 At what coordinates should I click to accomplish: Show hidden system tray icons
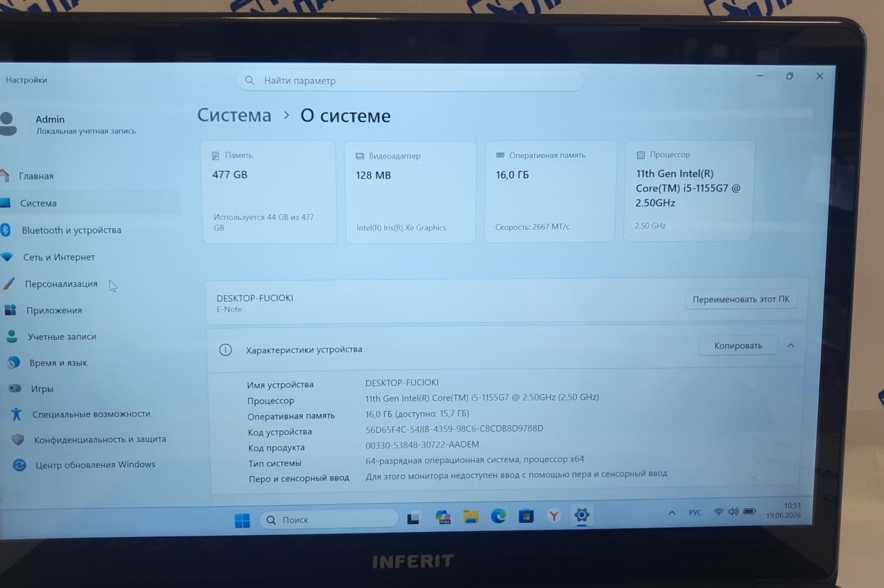point(672,513)
